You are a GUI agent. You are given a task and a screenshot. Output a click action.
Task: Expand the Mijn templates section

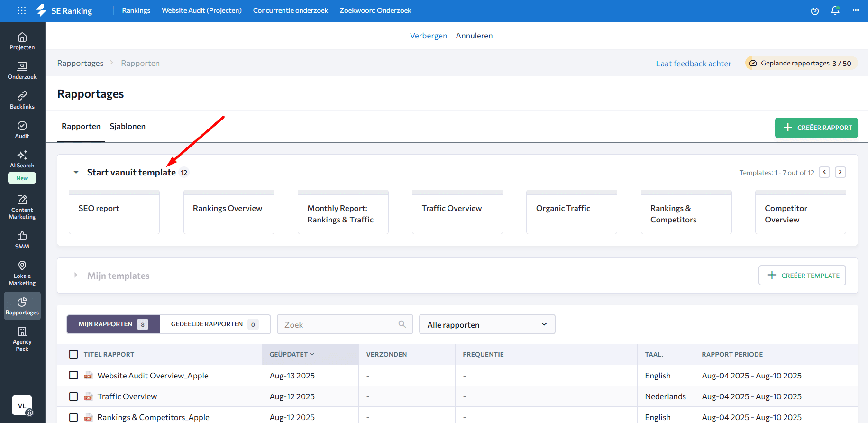point(76,275)
